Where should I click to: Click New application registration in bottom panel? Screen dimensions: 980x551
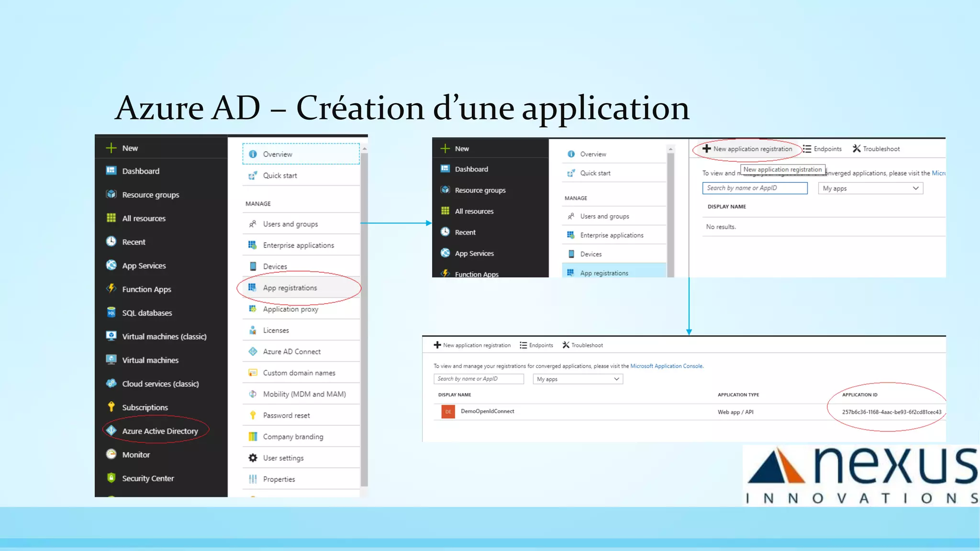[x=472, y=345]
